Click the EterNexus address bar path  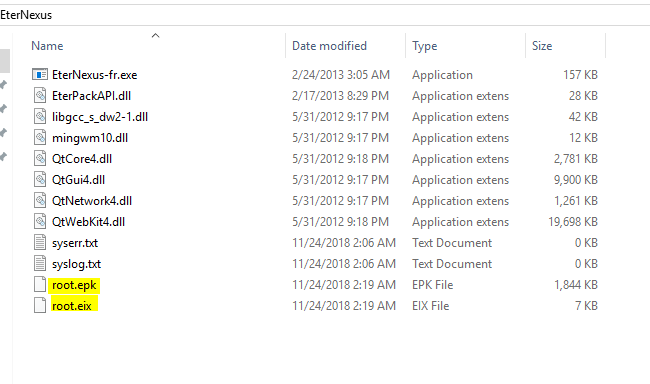point(26,15)
